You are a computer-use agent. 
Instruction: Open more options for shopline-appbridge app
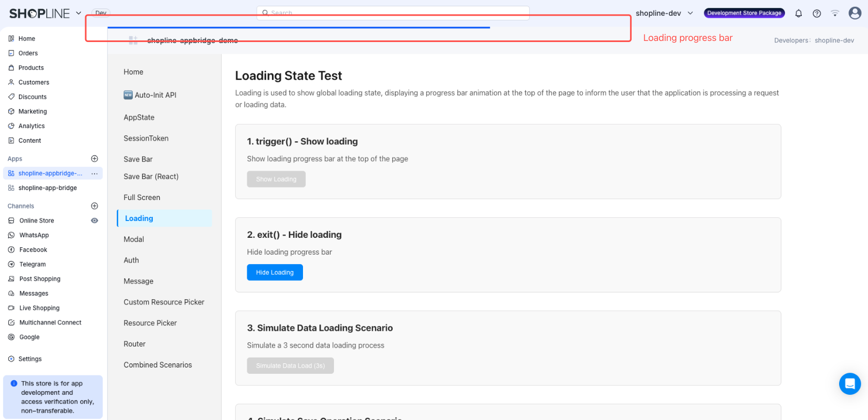click(95, 173)
